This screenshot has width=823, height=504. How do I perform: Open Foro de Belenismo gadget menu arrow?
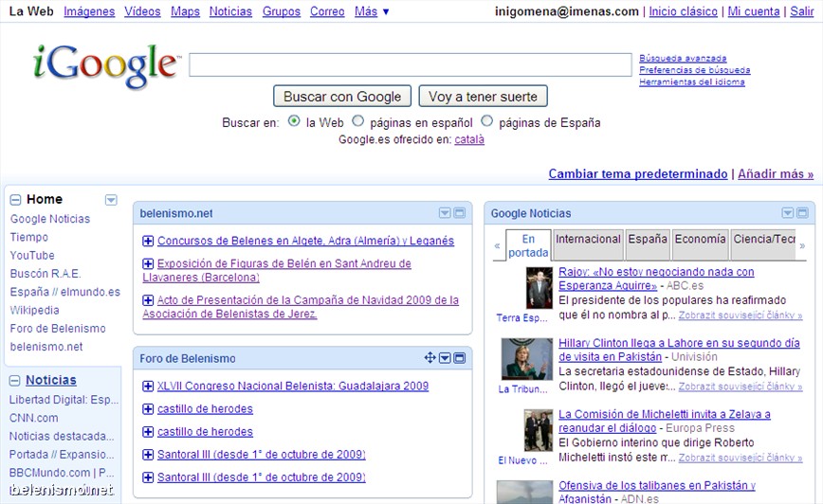(445, 358)
